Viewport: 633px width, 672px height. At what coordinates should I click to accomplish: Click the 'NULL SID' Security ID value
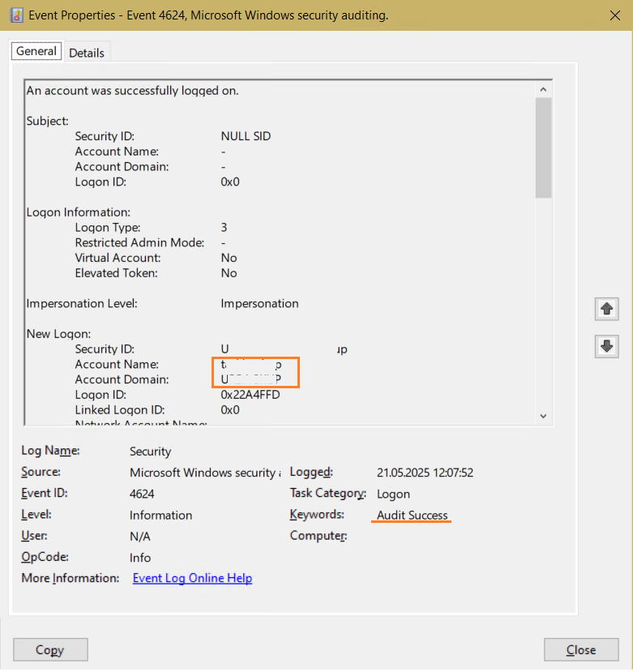coord(246,136)
